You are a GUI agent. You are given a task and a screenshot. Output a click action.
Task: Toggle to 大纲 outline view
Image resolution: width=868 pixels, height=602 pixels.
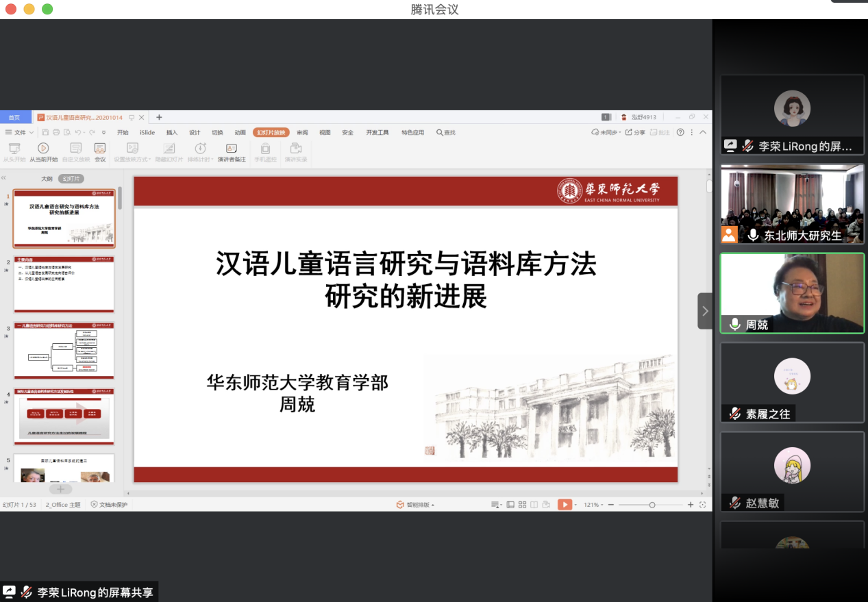point(46,179)
